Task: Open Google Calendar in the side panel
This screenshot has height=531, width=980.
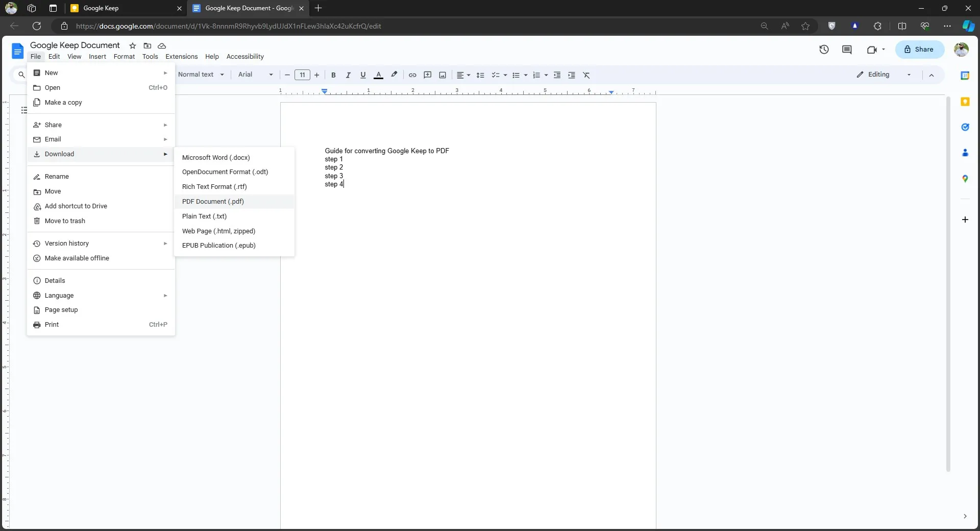Action: [965, 76]
